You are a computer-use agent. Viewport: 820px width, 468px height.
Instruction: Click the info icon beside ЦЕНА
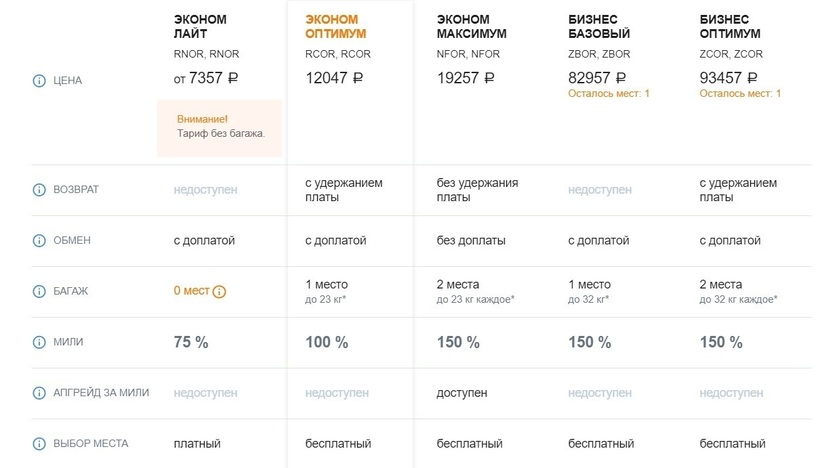tap(40, 81)
